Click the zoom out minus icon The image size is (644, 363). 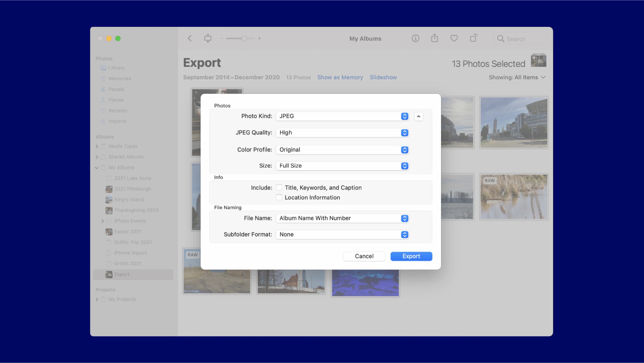point(221,39)
